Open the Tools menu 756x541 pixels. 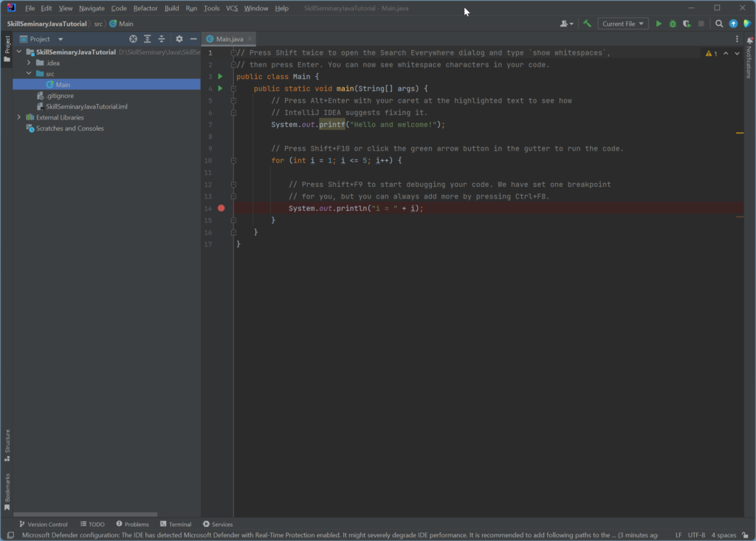(x=211, y=8)
